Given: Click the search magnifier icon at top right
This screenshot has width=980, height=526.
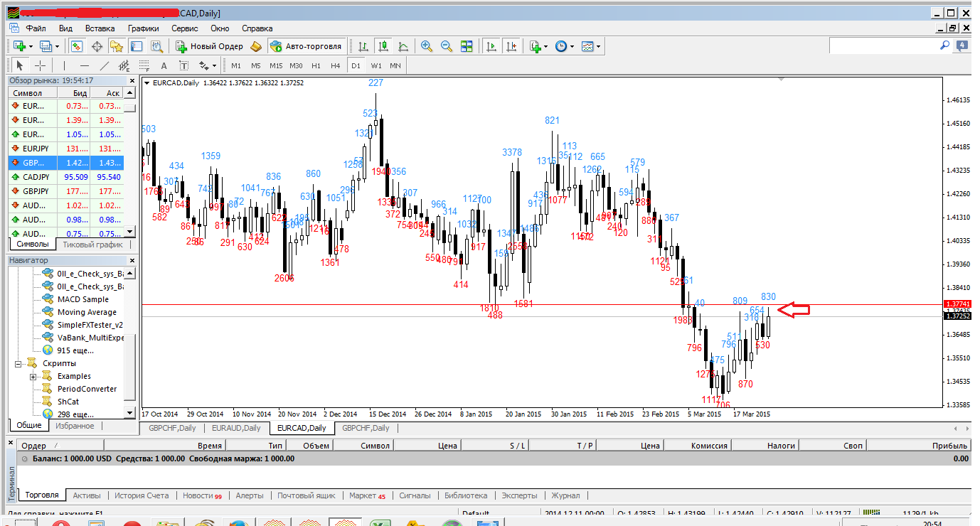Looking at the screenshot, I should [x=945, y=45].
